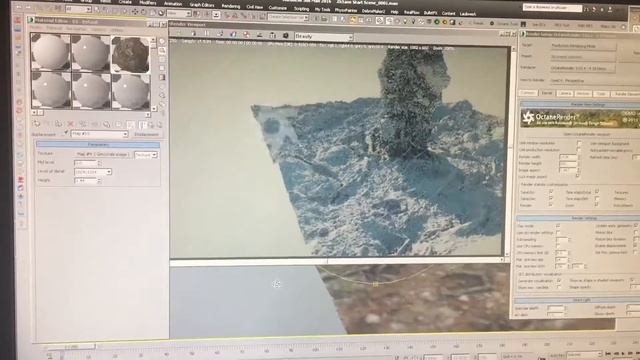This screenshot has width=640, height=360.
Task: Select the Rotate tool in main toolbar
Action: click(x=144, y=12)
